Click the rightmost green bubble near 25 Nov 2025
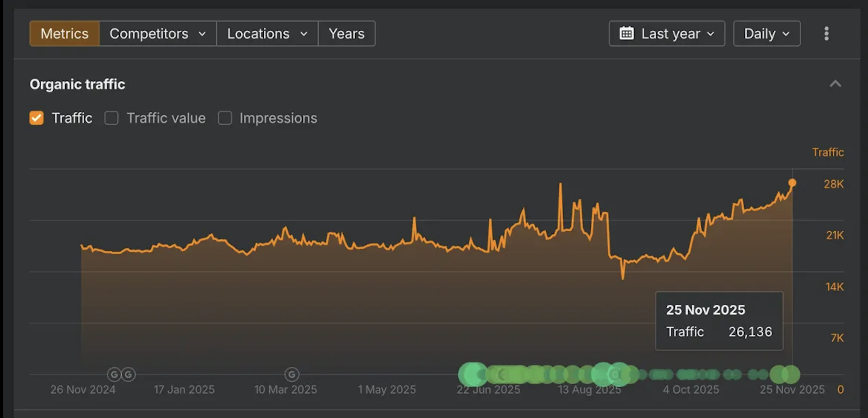 coord(791,374)
